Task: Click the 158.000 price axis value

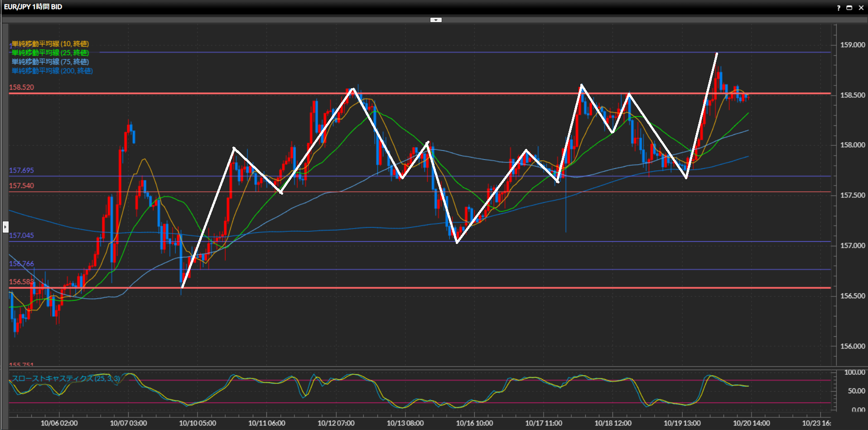Action: (x=853, y=145)
